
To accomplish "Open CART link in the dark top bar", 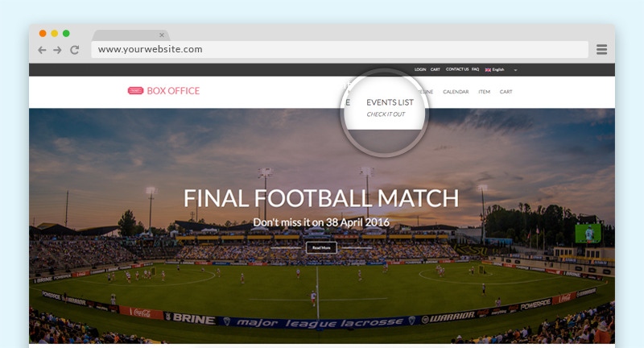I will (x=436, y=69).
